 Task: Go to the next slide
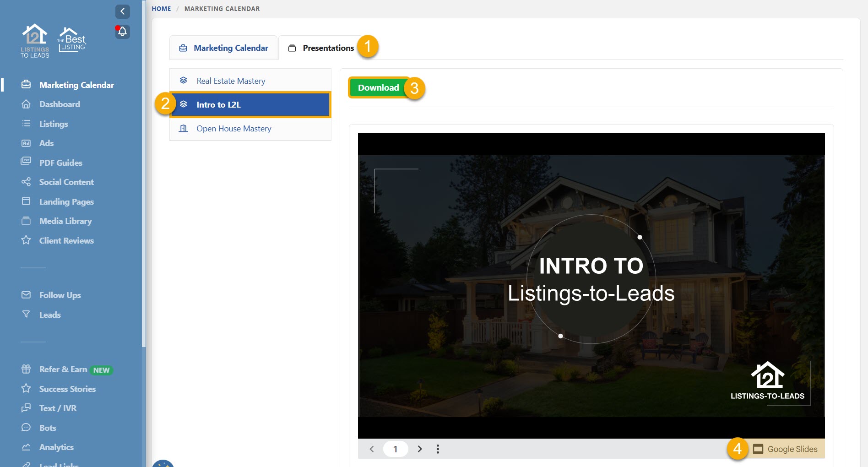tap(419, 449)
